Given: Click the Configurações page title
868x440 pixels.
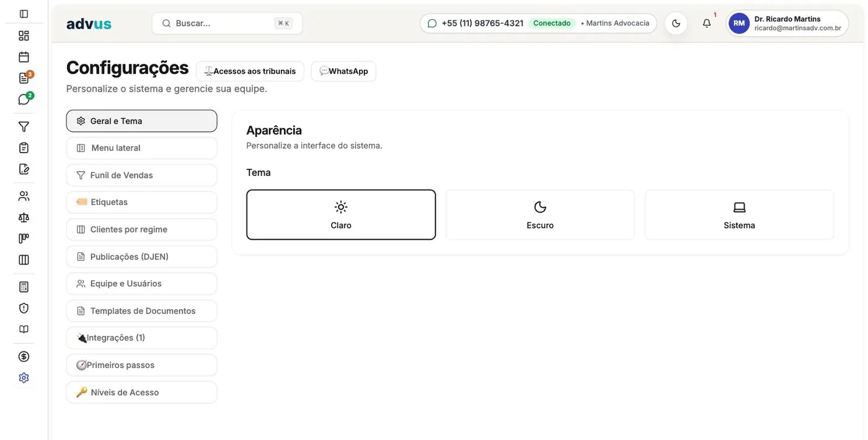Looking at the screenshot, I should pos(128,68).
